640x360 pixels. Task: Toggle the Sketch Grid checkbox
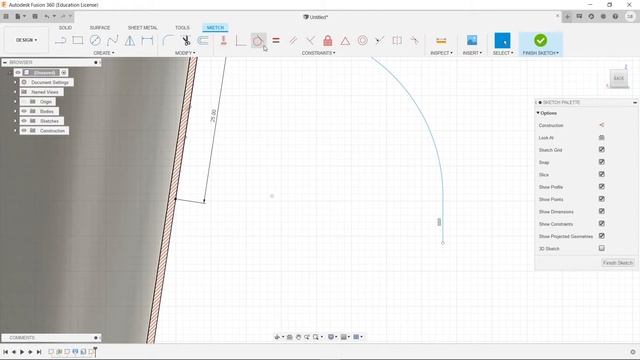tap(601, 149)
